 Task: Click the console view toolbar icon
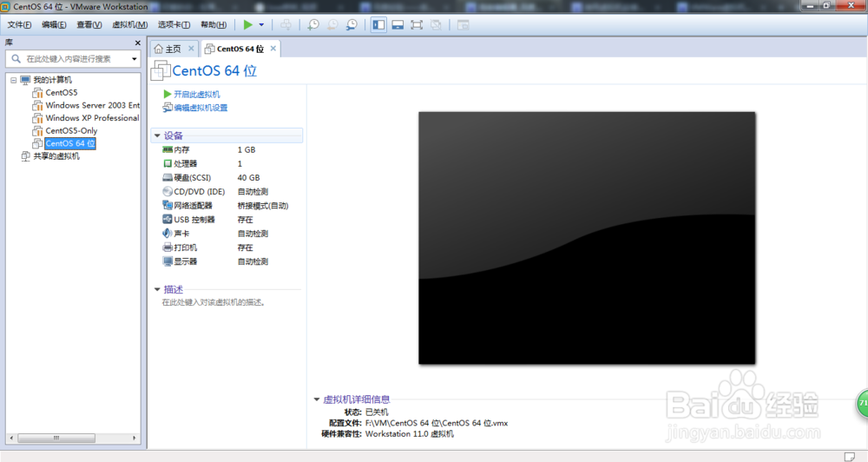464,24
